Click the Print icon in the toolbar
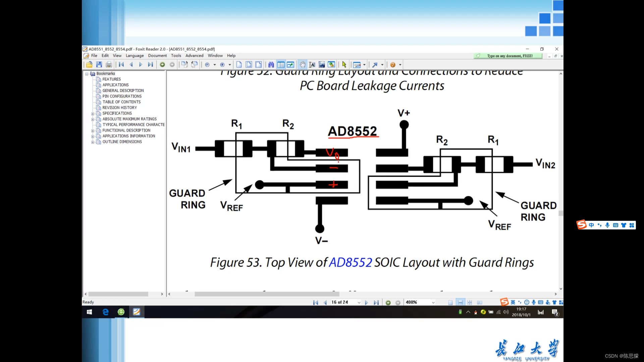The image size is (644, 362). [x=109, y=65]
